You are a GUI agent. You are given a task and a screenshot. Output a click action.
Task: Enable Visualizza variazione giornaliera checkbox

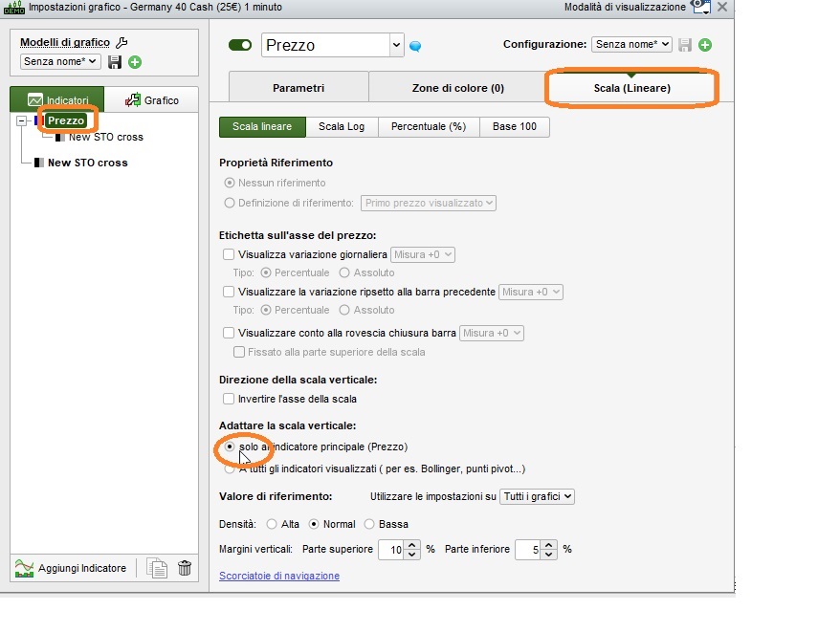[x=229, y=254]
